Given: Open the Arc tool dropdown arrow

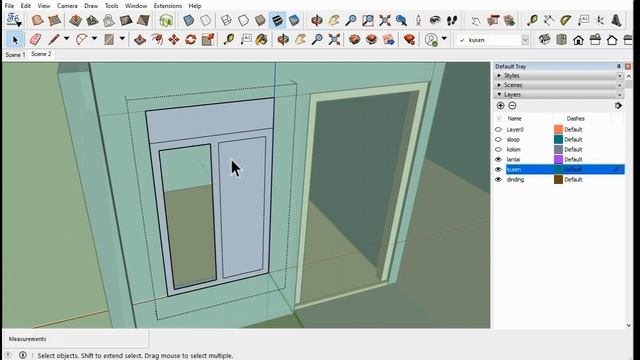Looking at the screenshot, I should [x=94, y=39].
